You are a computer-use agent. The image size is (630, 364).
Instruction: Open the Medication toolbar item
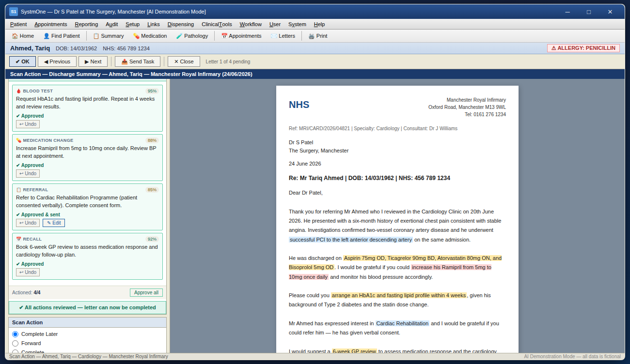click(150, 36)
